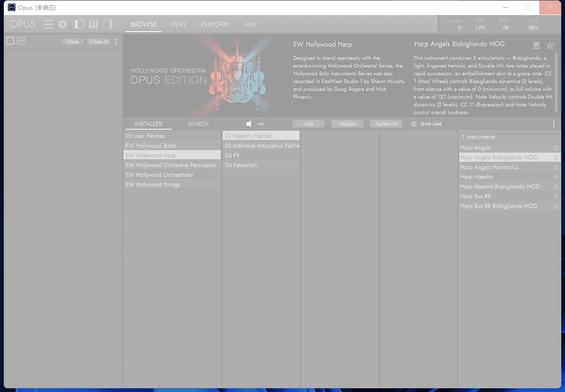Screen dimensions: 565x392
Task: Adjust the audition preview volume slider
Action: (262, 124)
